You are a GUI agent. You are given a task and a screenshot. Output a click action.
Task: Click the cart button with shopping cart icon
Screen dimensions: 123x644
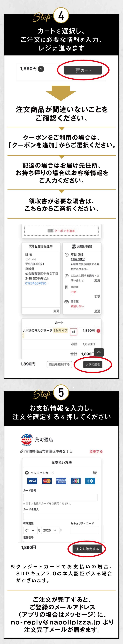[x=83, y=70]
